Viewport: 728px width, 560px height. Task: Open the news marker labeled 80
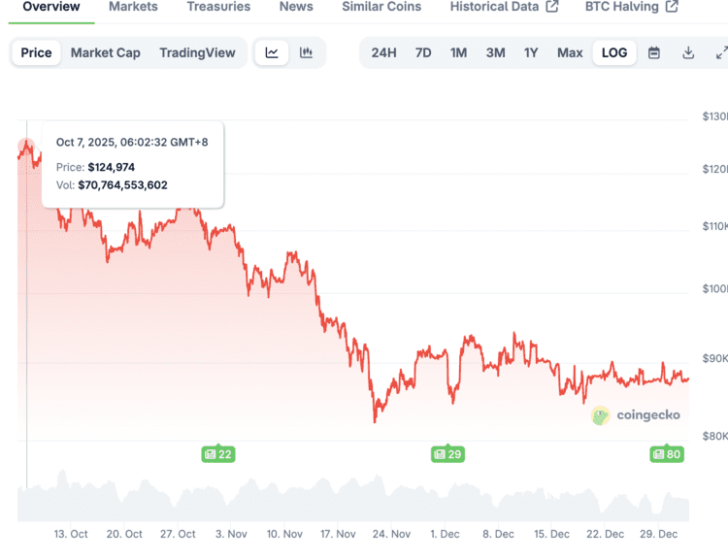pyautogui.click(x=667, y=453)
